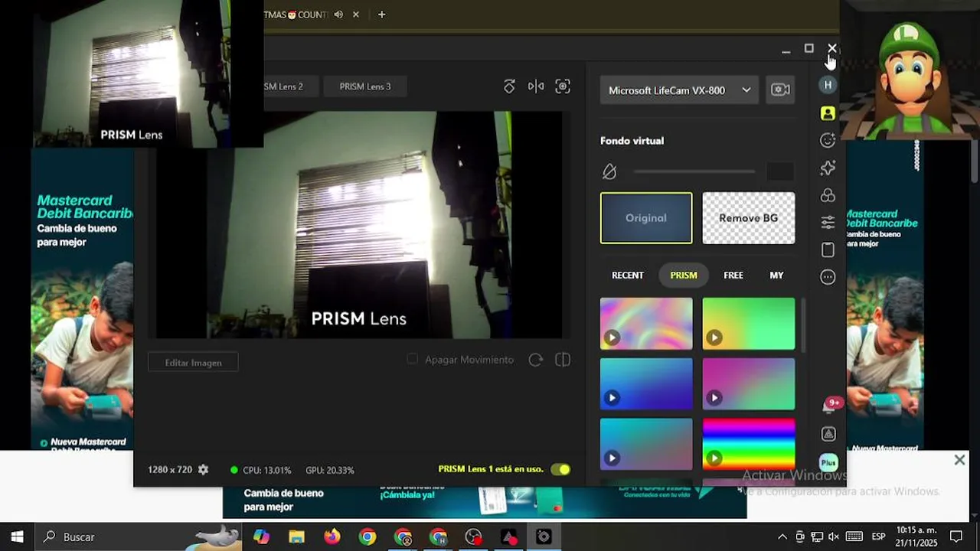Open camera device settings button
The width and height of the screenshot is (980, 551).
pyautogui.click(x=780, y=90)
